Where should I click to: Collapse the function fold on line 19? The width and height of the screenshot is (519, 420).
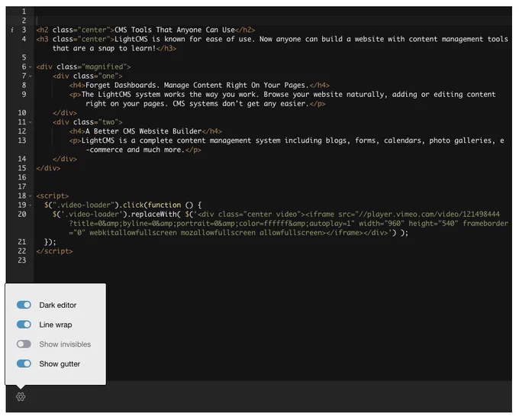pyautogui.click(x=30, y=205)
